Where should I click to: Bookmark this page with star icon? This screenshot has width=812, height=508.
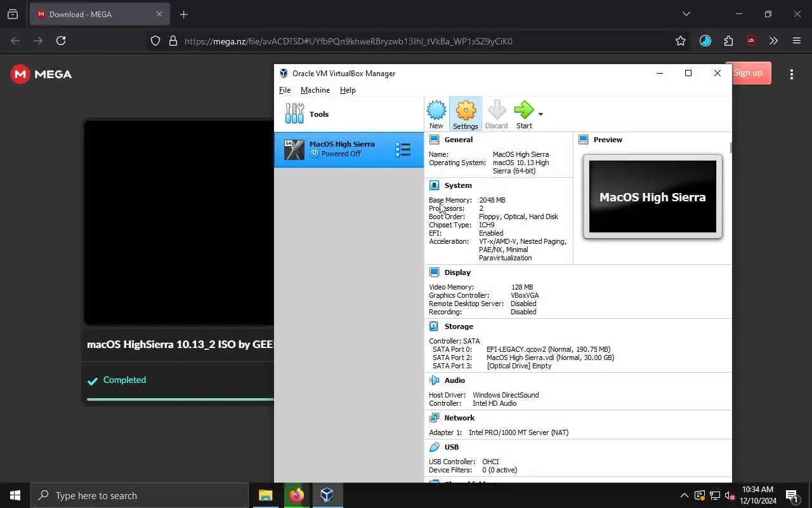[x=681, y=41]
